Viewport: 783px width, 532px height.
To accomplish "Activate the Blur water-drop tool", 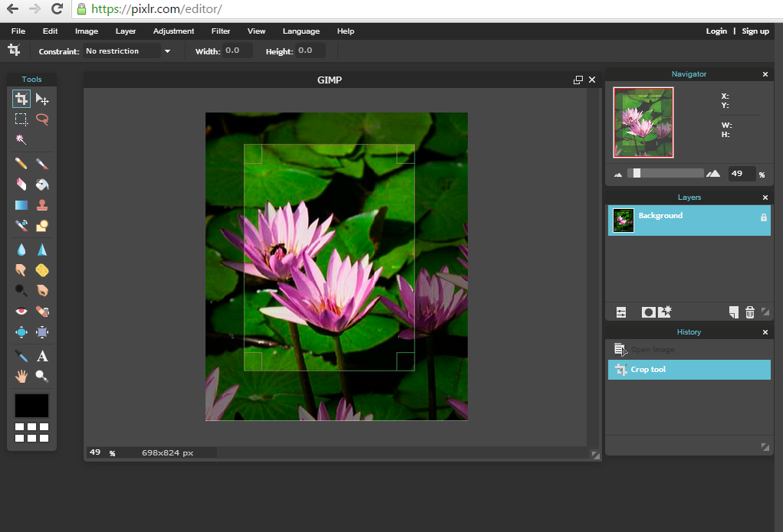I will (x=21, y=250).
